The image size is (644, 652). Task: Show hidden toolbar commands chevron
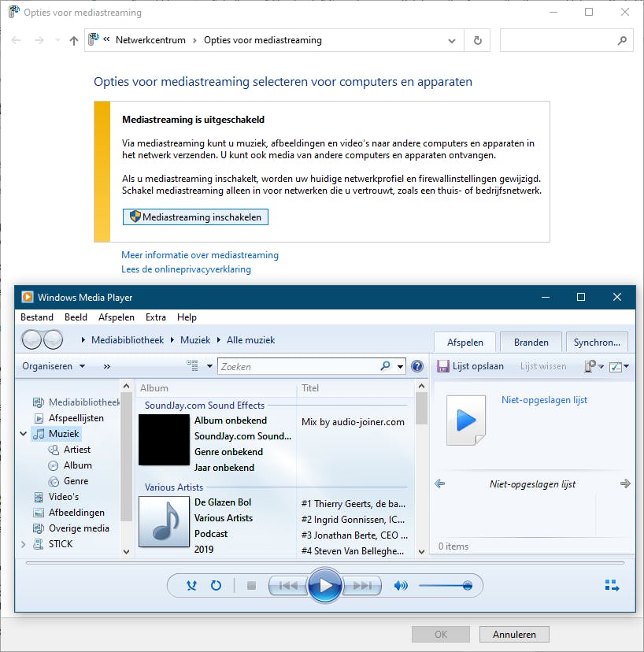click(x=107, y=366)
